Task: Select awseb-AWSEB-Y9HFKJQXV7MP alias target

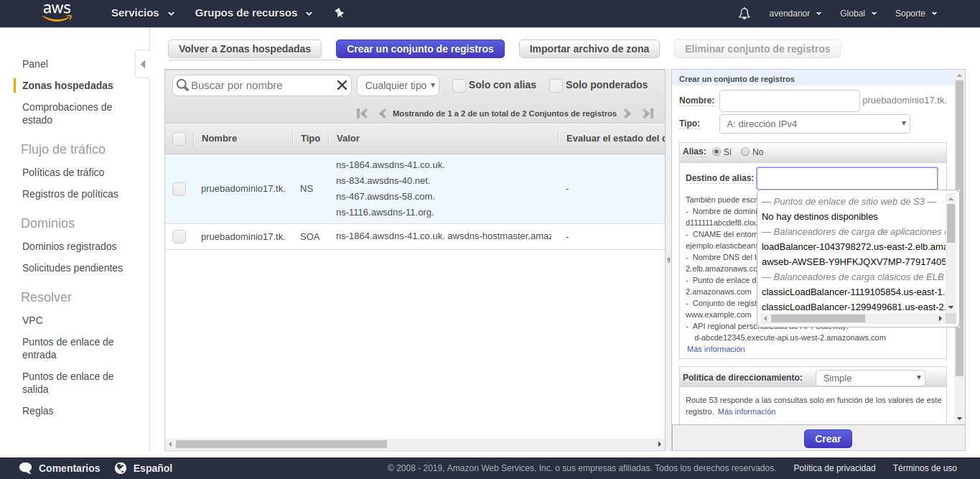Action: (x=853, y=261)
